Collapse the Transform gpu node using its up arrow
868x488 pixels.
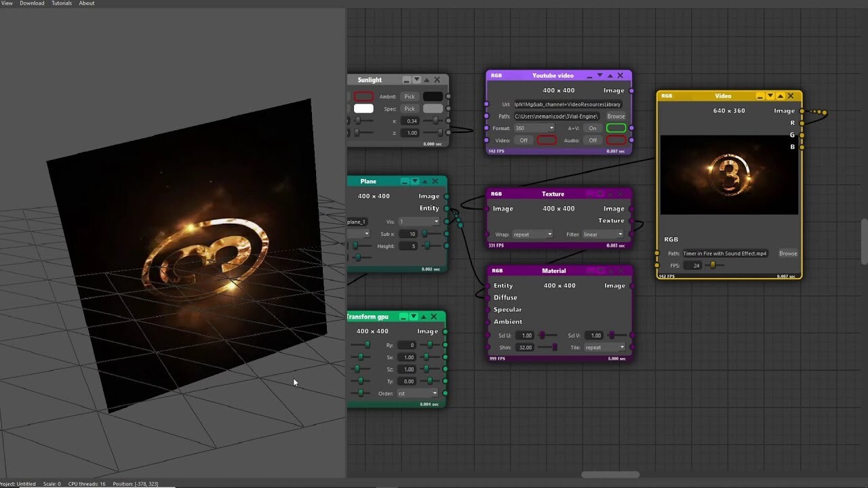click(423, 316)
